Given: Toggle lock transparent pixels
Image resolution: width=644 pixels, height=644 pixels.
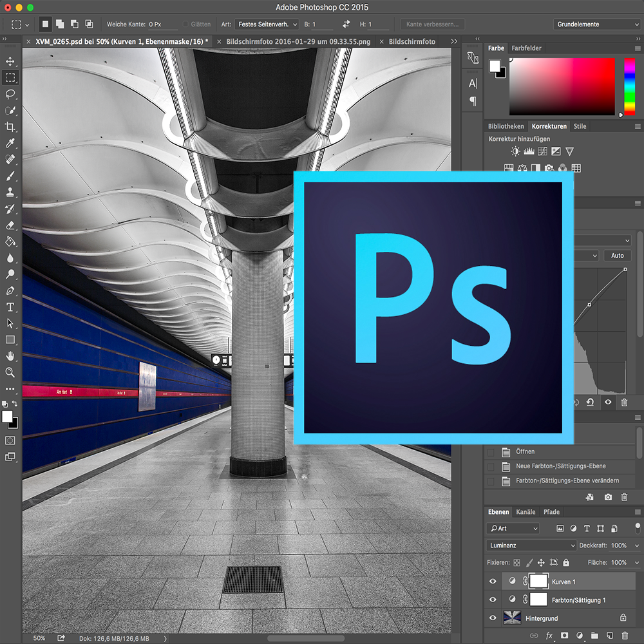Looking at the screenshot, I should click(516, 563).
